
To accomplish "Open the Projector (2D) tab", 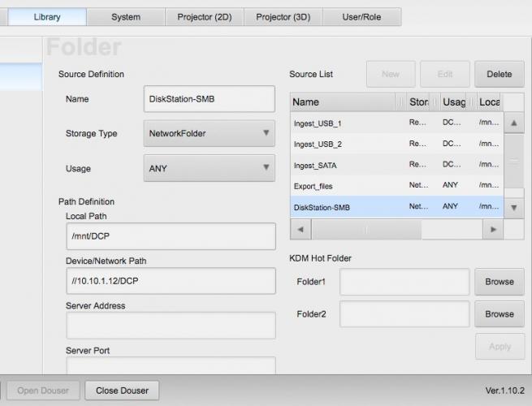I will (x=205, y=17).
